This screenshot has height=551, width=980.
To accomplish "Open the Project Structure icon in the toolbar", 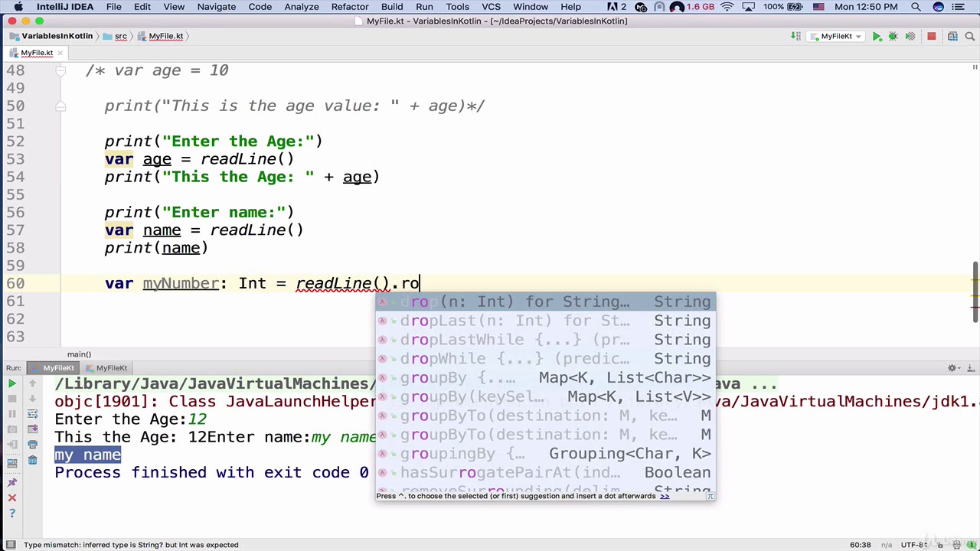I will coord(952,36).
